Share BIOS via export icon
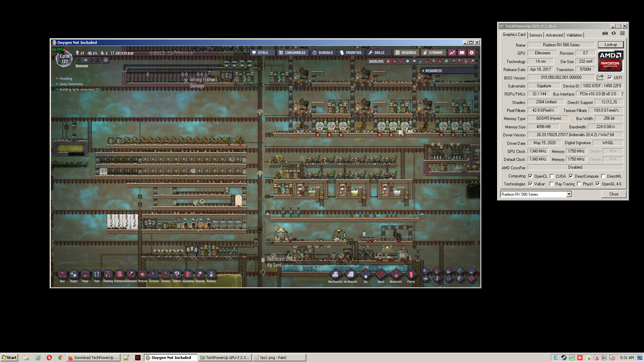Image resolution: width=644 pixels, height=362 pixels. (x=600, y=77)
